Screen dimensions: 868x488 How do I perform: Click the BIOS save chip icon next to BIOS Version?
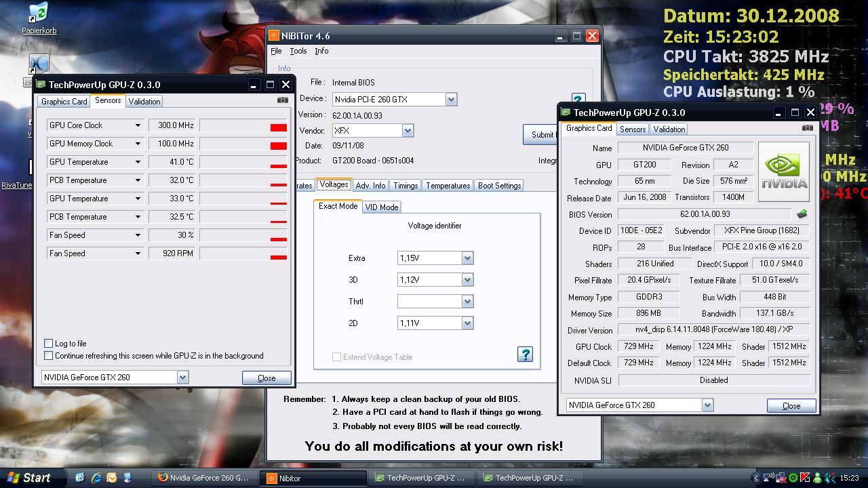click(802, 214)
